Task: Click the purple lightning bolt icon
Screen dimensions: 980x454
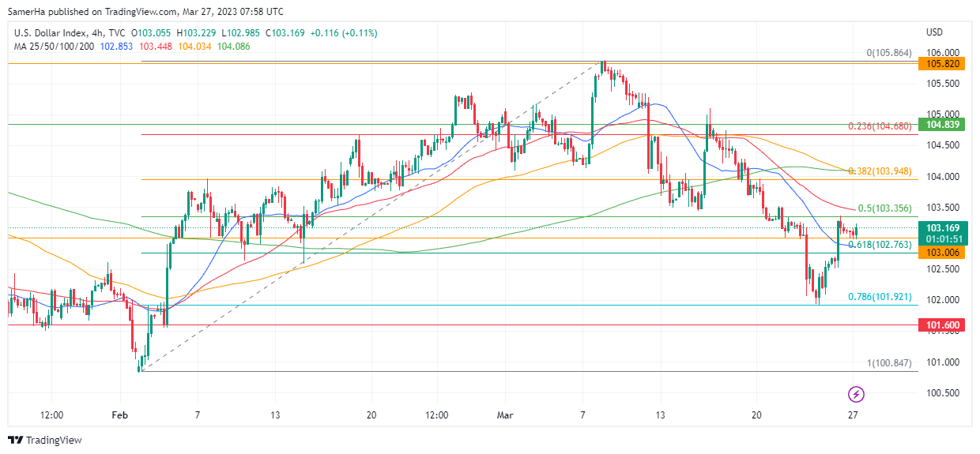Action: [856, 393]
